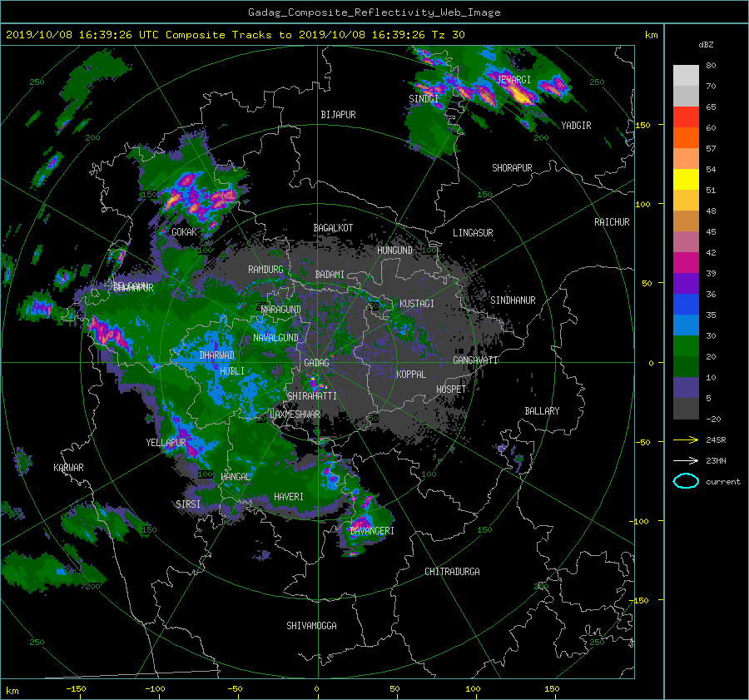
Task: Click the KARWAR city label
Action: tap(68, 468)
